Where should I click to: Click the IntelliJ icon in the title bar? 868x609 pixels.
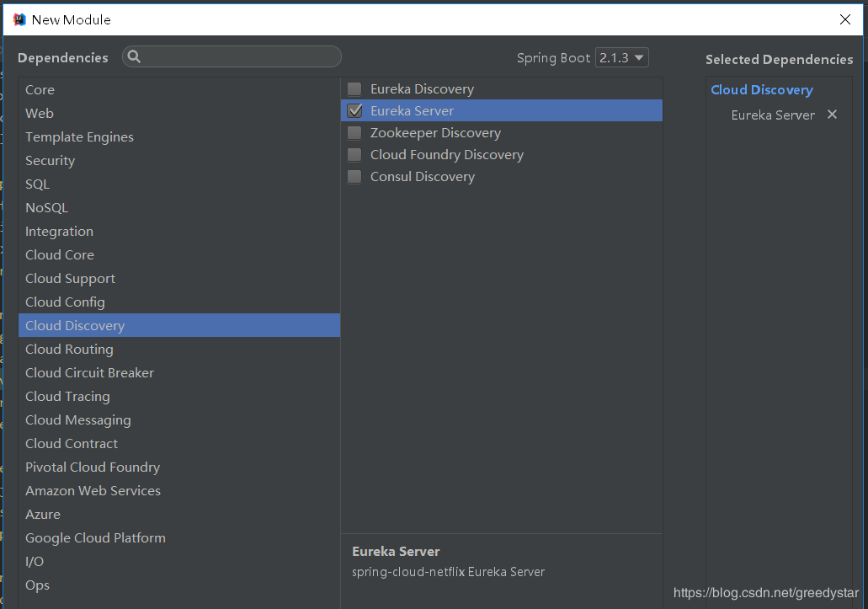(x=19, y=20)
